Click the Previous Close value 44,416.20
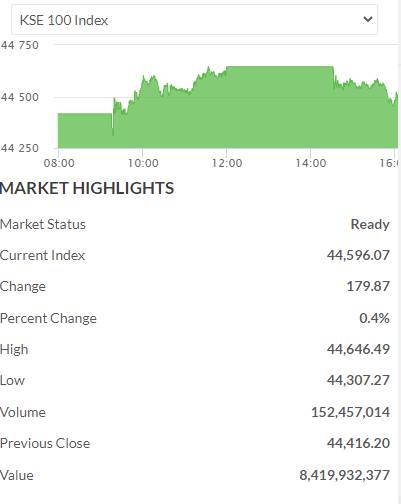The height and width of the screenshot is (504, 401). (x=358, y=443)
